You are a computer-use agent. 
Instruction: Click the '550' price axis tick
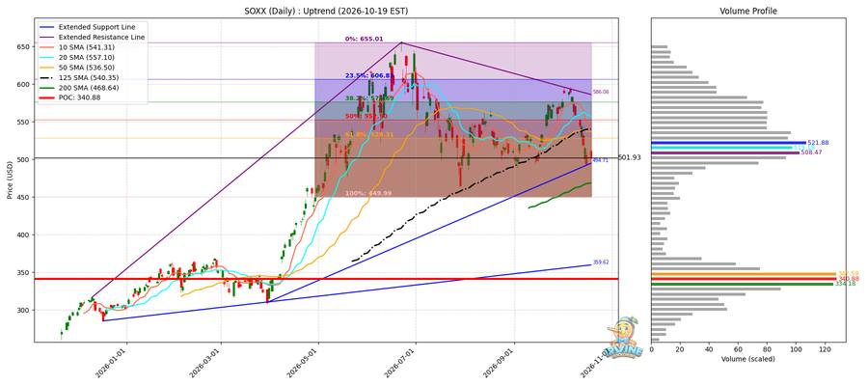coord(25,122)
